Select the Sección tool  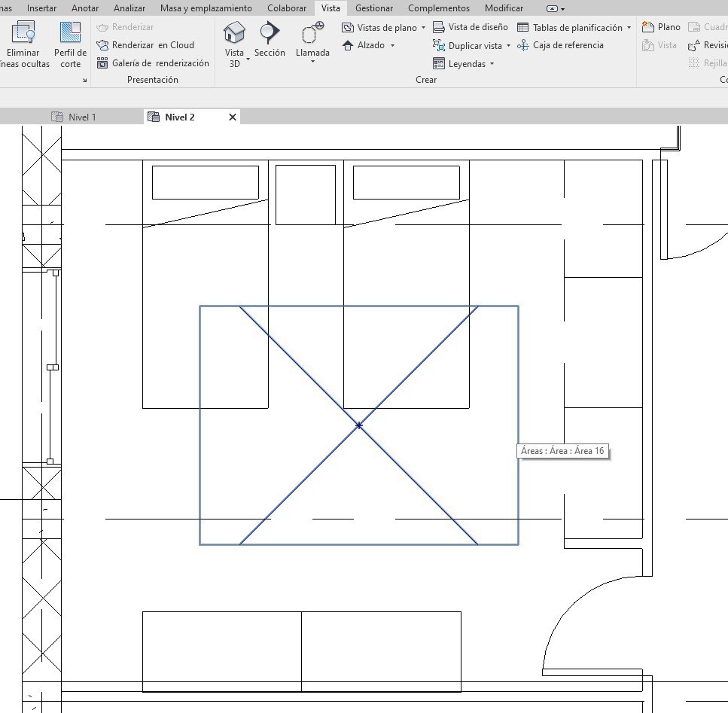270,32
